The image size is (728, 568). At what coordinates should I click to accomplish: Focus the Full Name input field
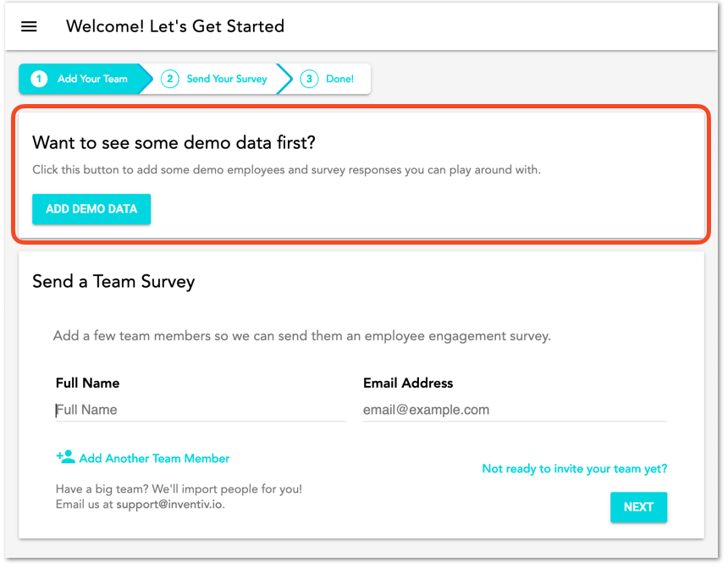201,410
